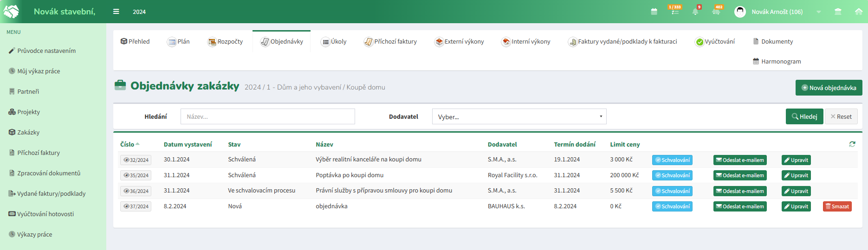Image resolution: width=868 pixels, height=250 pixels.
Task: Switch to the Rozpočty tab
Action: point(225,41)
